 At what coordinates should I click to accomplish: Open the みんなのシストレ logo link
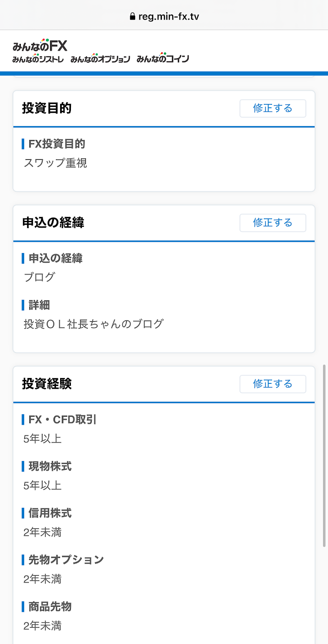(38, 59)
